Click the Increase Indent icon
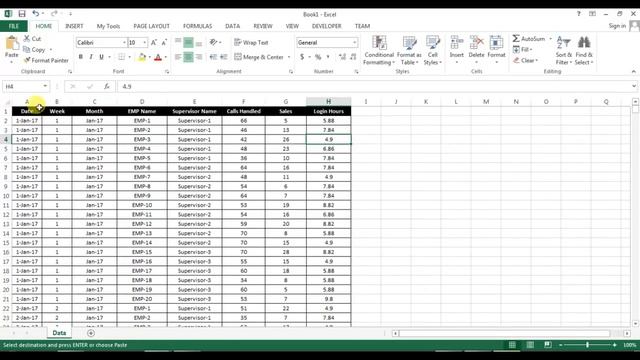Screen dimensions: 640x360 click(x=224, y=57)
